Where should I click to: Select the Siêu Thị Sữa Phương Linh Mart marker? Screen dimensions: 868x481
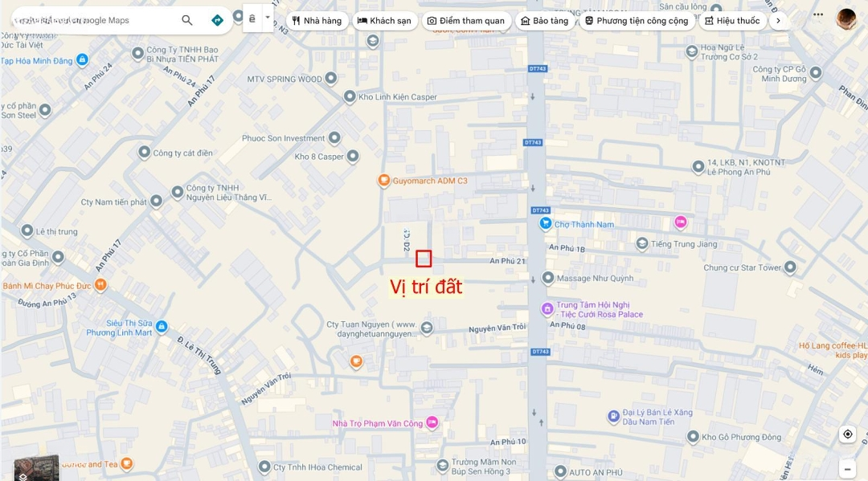[x=162, y=326]
